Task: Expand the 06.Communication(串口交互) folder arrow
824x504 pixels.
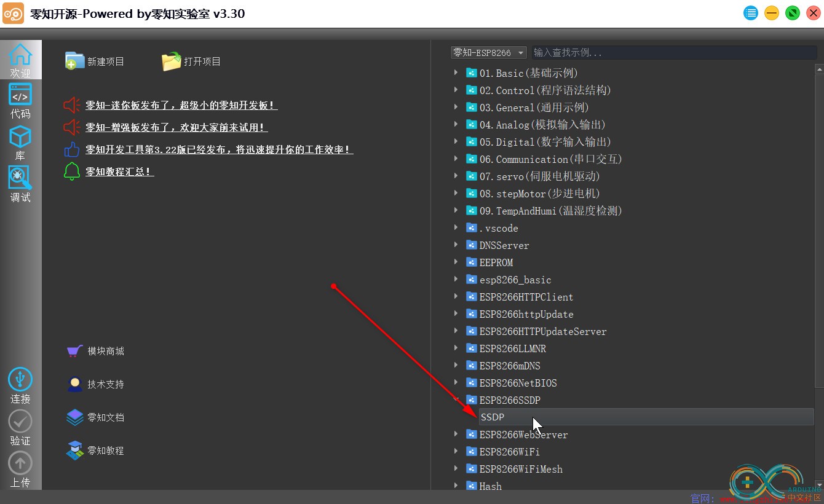Action: point(456,159)
